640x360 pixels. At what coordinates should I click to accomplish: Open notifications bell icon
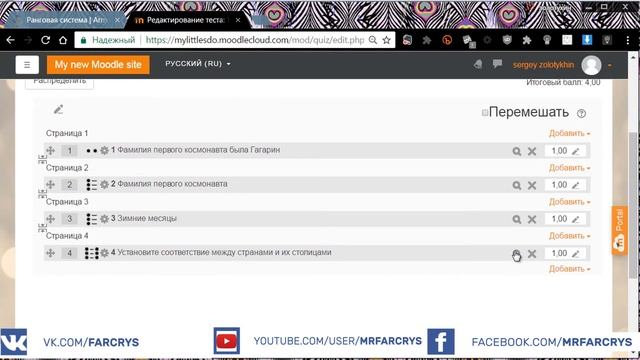coord(478,64)
